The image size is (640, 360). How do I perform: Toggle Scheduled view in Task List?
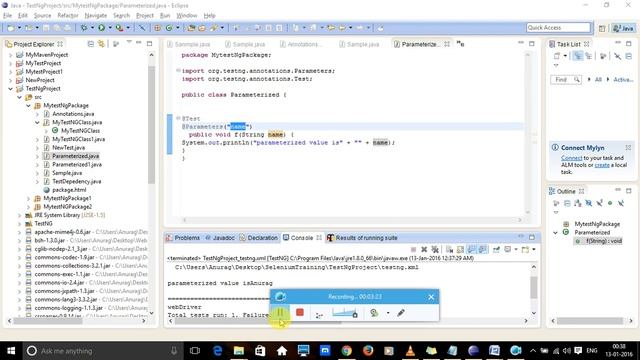[x=588, y=56]
